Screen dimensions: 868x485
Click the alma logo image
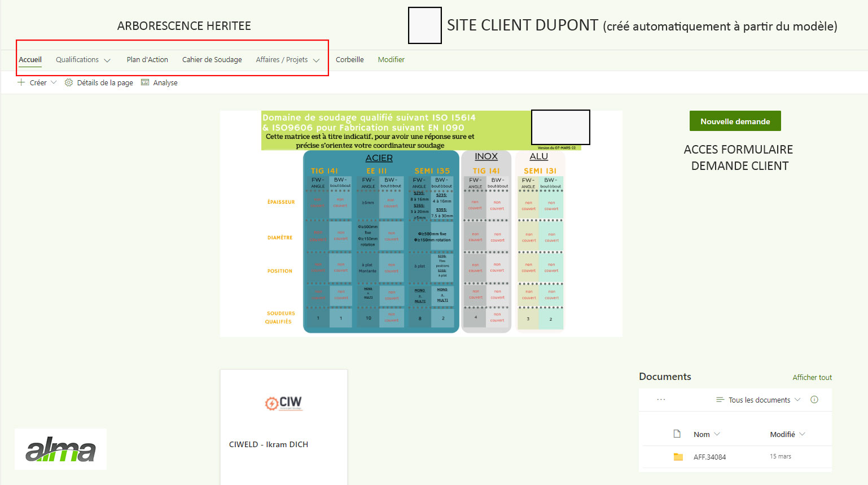[61, 449]
